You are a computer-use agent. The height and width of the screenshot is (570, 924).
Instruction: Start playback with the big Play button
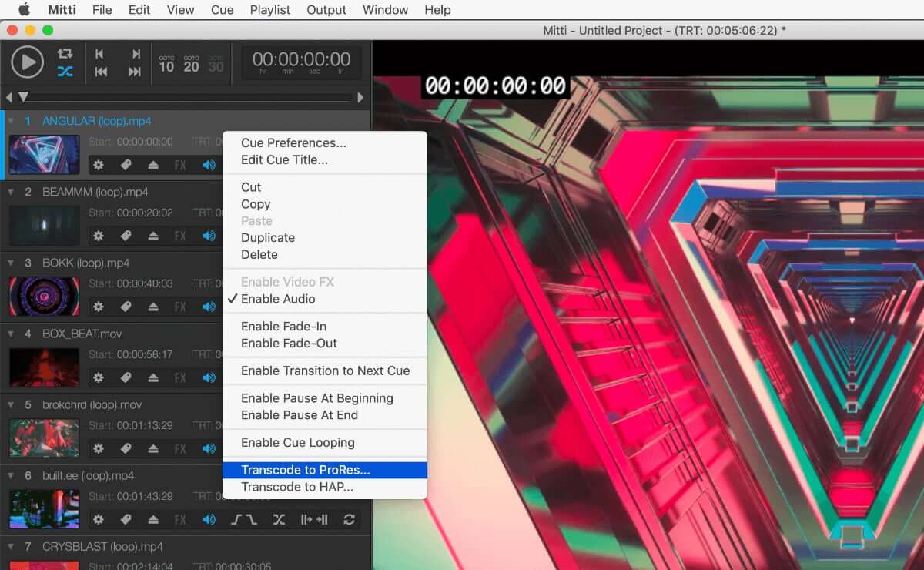27,62
